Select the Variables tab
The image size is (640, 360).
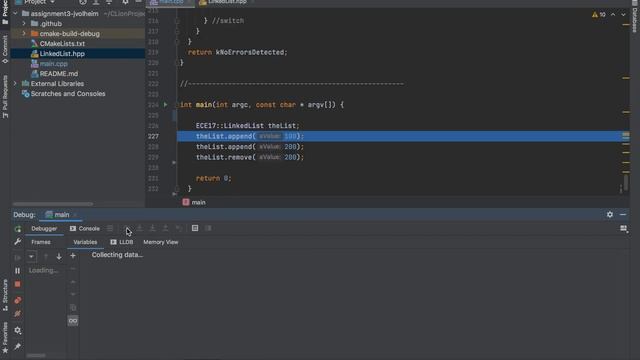85,242
